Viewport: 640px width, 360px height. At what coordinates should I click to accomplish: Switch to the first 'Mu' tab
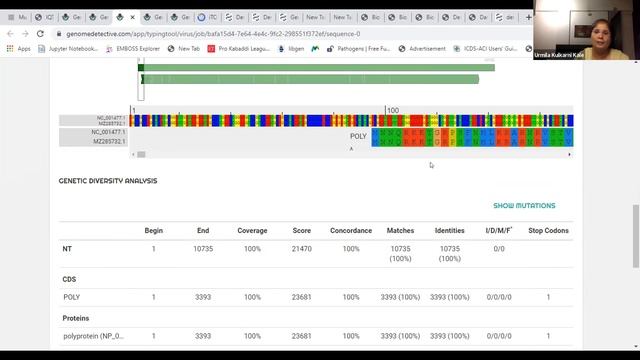point(17,17)
